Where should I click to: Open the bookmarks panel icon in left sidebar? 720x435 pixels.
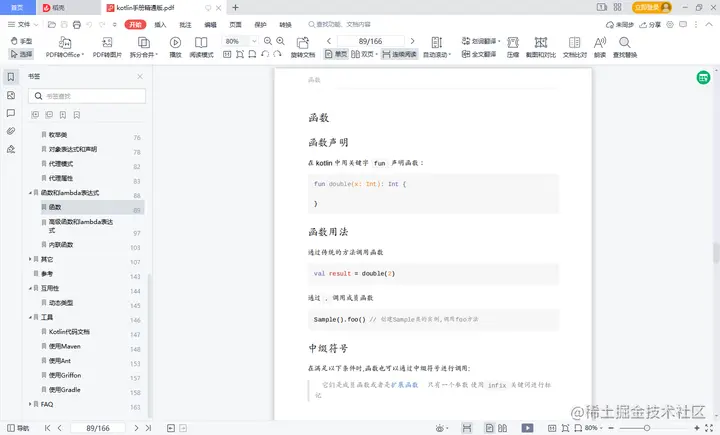11,77
